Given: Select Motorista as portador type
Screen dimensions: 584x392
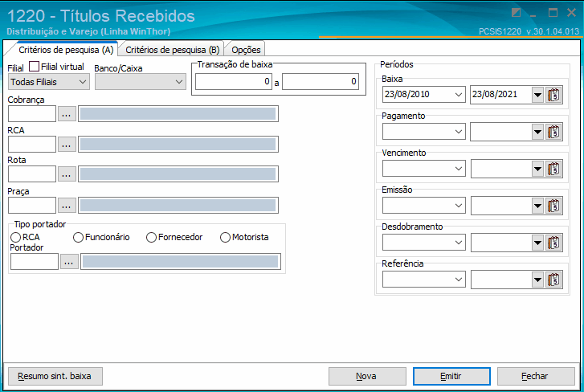Looking at the screenshot, I should [x=226, y=237].
